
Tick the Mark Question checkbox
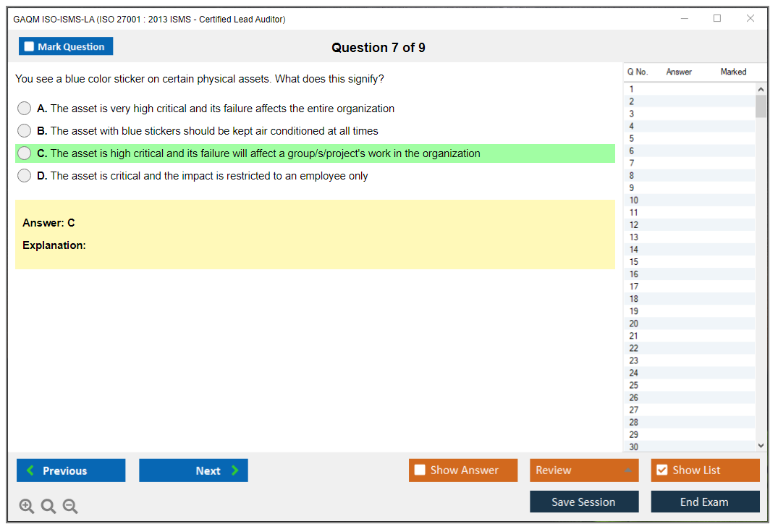click(30, 47)
